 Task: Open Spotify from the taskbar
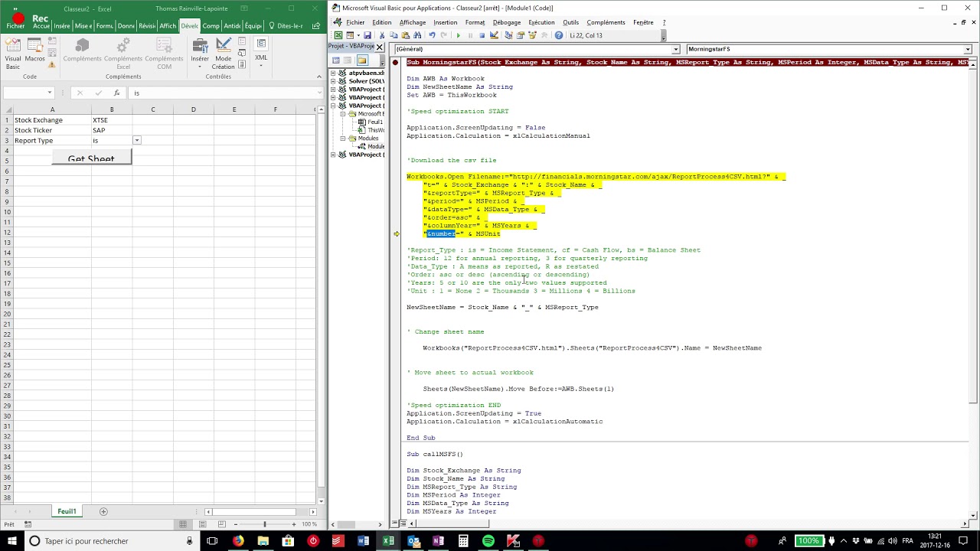(x=488, y=541)
